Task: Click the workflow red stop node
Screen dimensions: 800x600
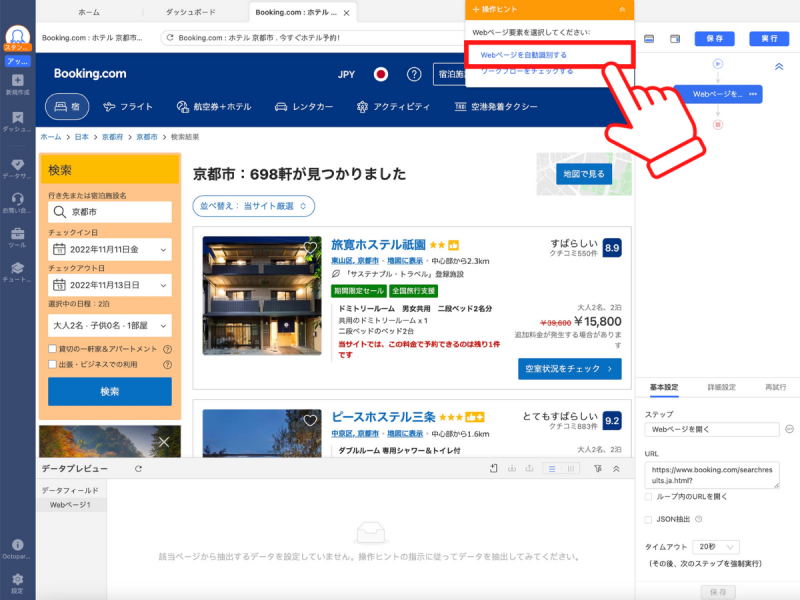Action: coord(718,124)
